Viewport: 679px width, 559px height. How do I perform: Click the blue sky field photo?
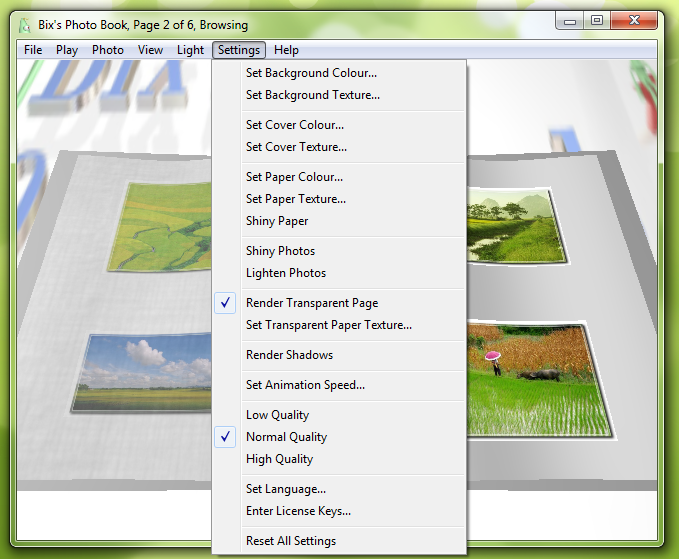pos(142,372)
